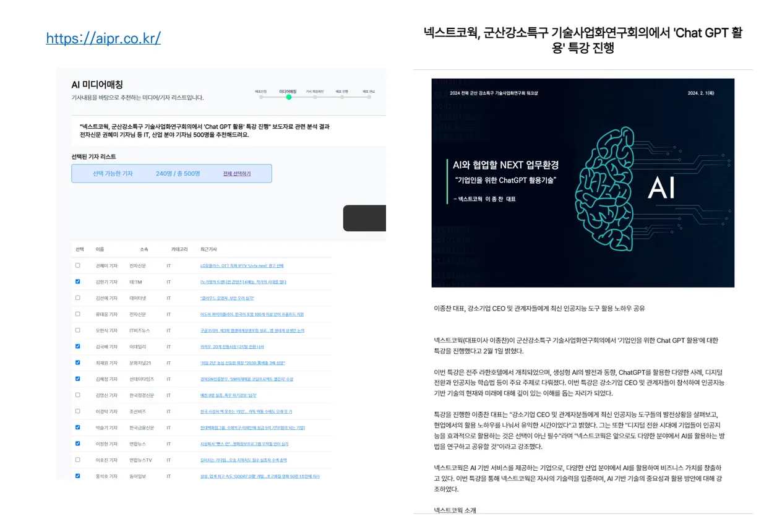Open 현대백화점그룹 수해복구 article
Image resolution: width=777 pixels, height=532 pixels.
252,427
